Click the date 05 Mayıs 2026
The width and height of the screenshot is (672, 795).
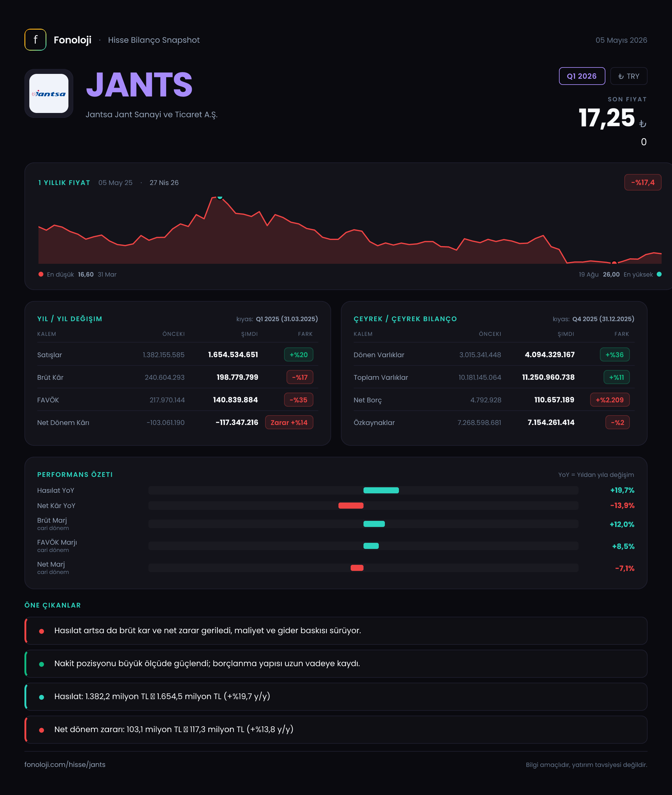pos(621,40)
